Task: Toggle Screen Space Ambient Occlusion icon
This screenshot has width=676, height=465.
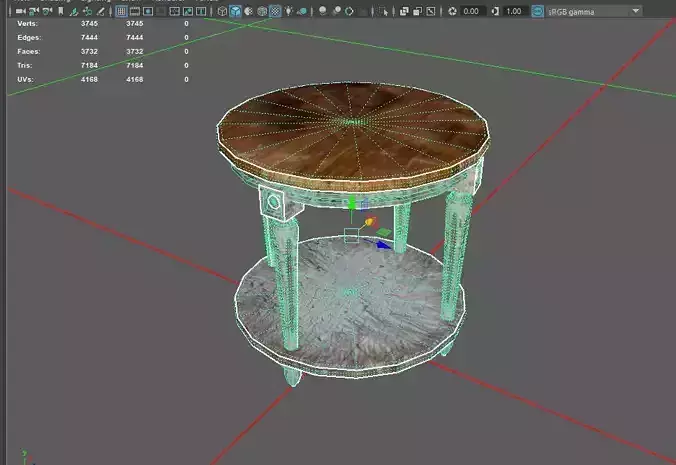Action: click(322, 11)
